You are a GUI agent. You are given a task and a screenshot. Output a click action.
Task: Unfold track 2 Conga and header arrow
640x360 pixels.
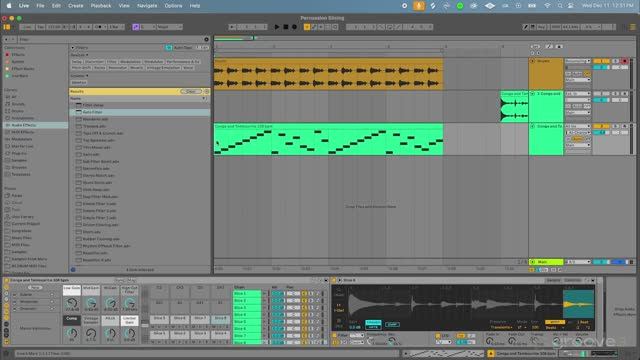point(532,94)
